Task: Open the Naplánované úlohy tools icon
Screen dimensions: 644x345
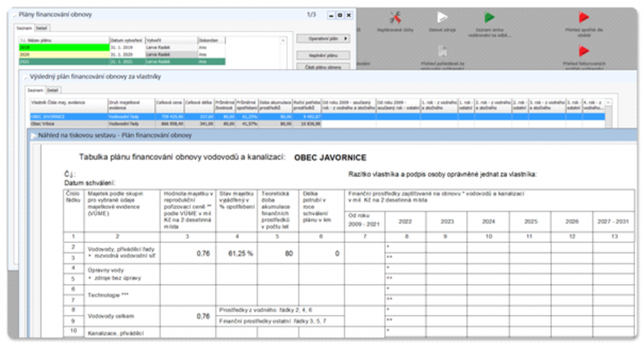Action: (395, 18)
